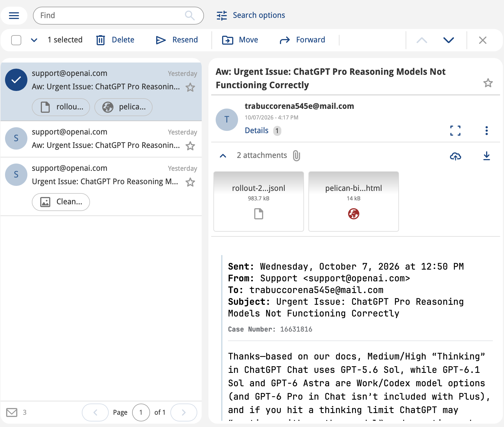Go to previous message with up chevron
This screenshot has width=504, height=427.
(422, 40)
